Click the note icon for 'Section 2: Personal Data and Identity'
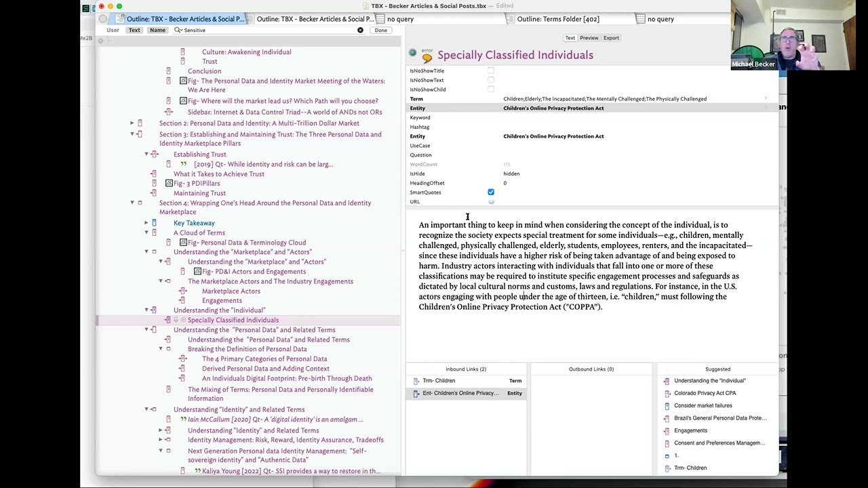The height and width of the screenshot is (488, 868). [x=140, y=123]
